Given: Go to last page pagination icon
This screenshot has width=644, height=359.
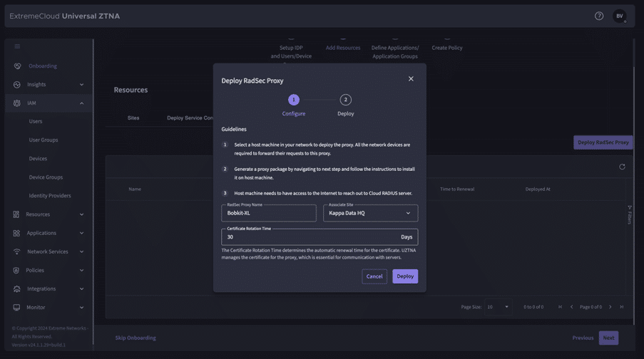Looking at the screenshot, I should (621, 307).
